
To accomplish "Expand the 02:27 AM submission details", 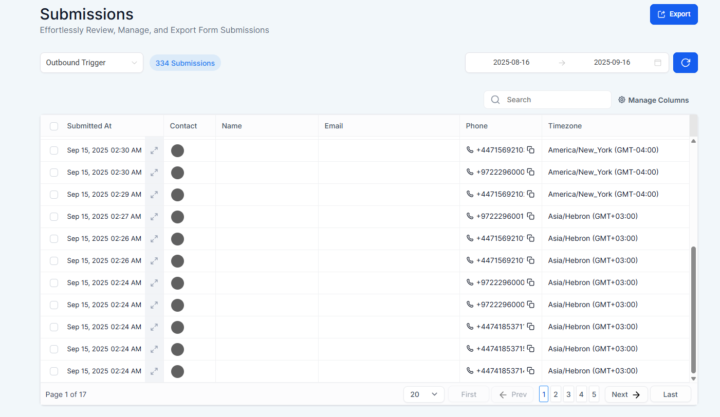I will coord(154,216).
